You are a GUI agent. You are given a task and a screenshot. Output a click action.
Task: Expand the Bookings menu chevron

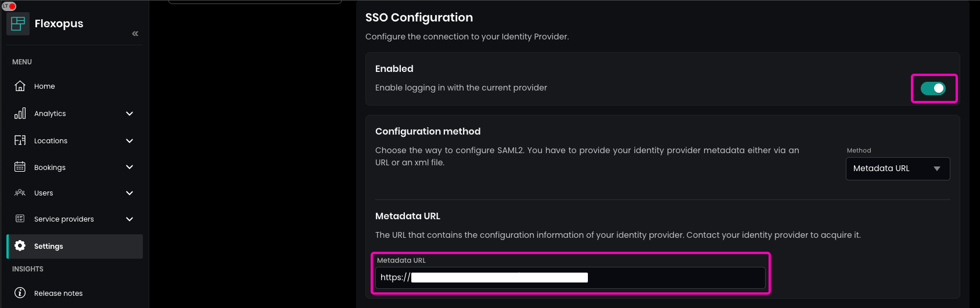pyautogui.click(x=130, y=167)
